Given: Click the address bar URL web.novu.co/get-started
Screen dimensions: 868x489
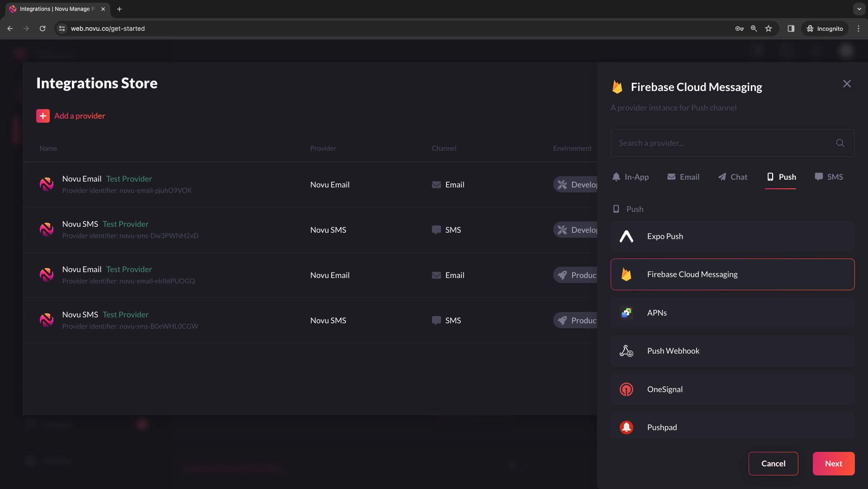Looking at the screenshot, I should tap(108, 29).
